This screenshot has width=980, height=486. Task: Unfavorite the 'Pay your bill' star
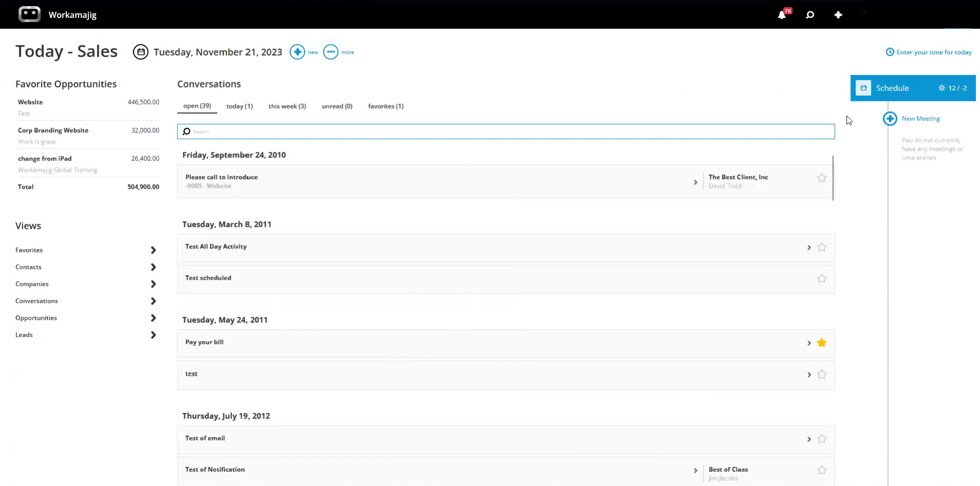pyautogui.click(x=822, y=343)
